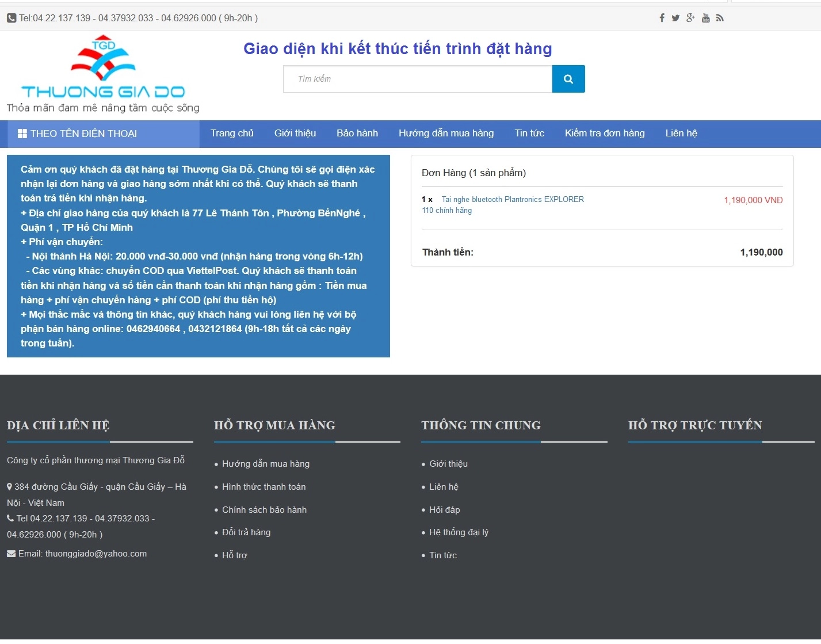Click inside the Tìm kiếm search field
This screenshot has height=644, width=821.
click(417, 79)
